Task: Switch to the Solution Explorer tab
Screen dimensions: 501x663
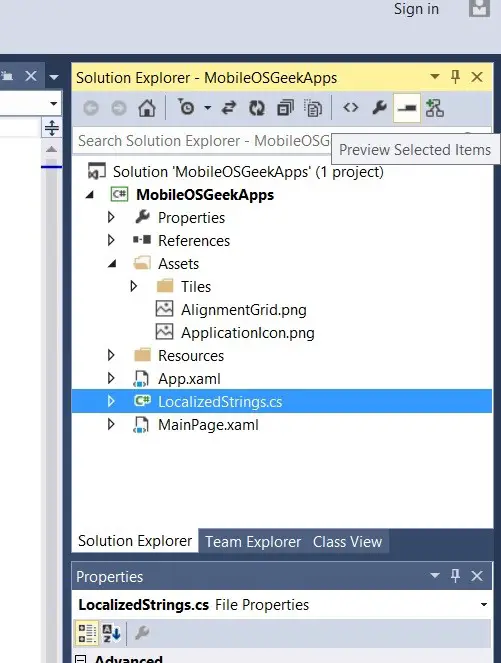Action: (135, 541)
